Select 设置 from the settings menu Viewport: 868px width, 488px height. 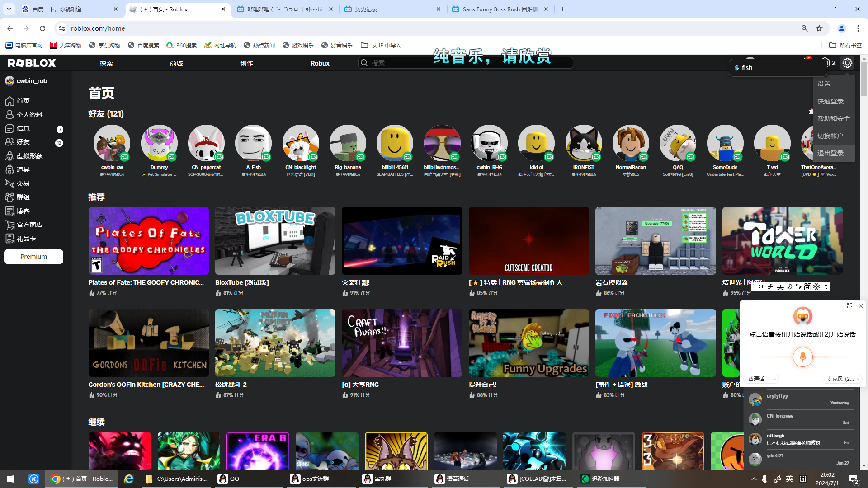coord(834,84)
